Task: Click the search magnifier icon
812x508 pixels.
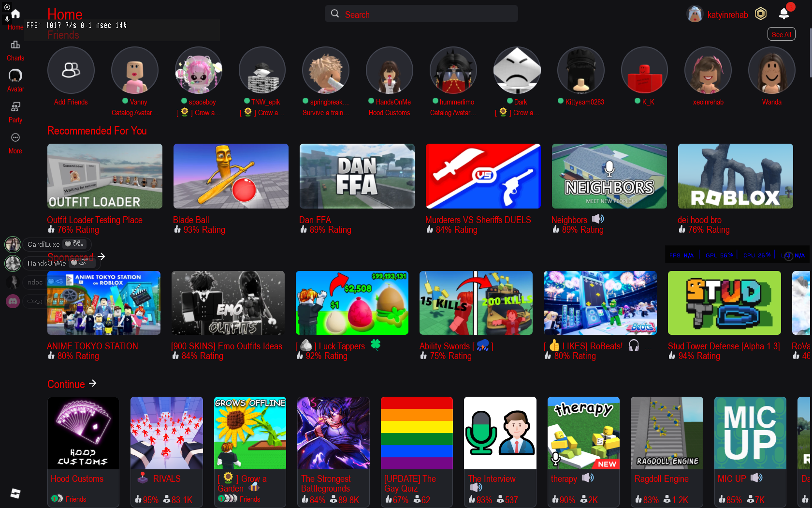Action: [335, 14]
